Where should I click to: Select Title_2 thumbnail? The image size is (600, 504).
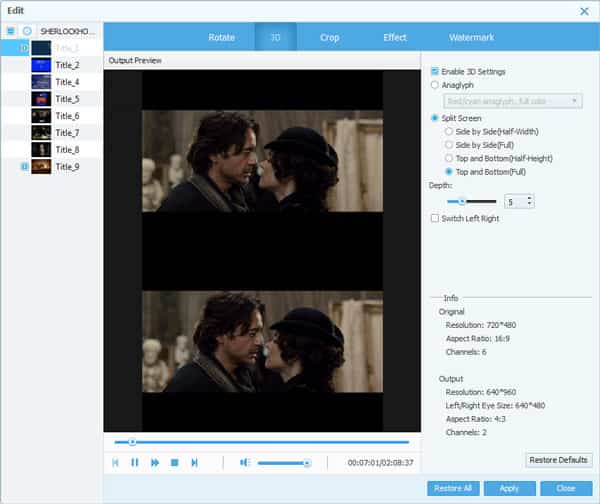tap(41, 65)
